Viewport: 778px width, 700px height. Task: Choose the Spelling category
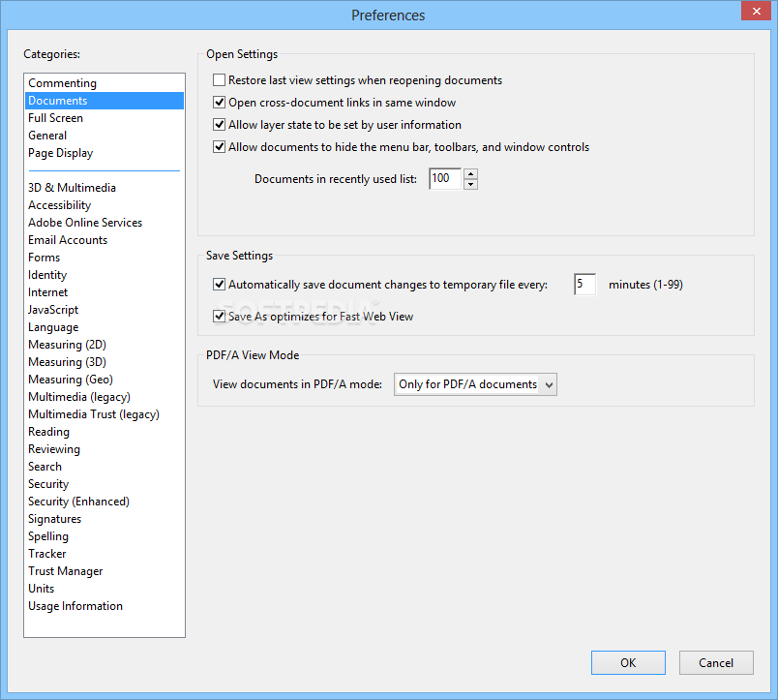pyautogui.click(x=105, y=536)
